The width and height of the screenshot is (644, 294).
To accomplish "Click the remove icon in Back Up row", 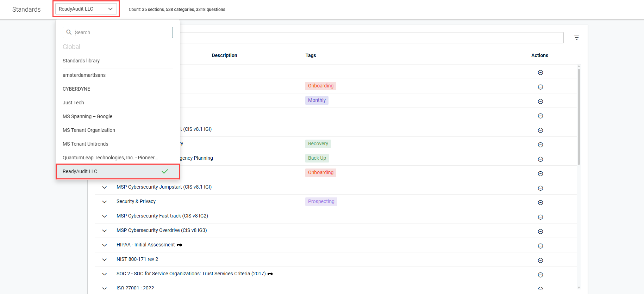I will 540,159.
